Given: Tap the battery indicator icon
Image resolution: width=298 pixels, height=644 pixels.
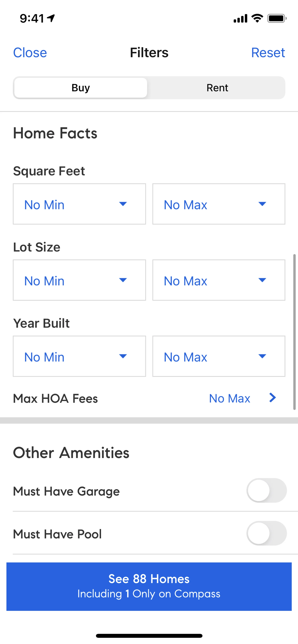Looking at the screenshot, I should coord(277,18).
